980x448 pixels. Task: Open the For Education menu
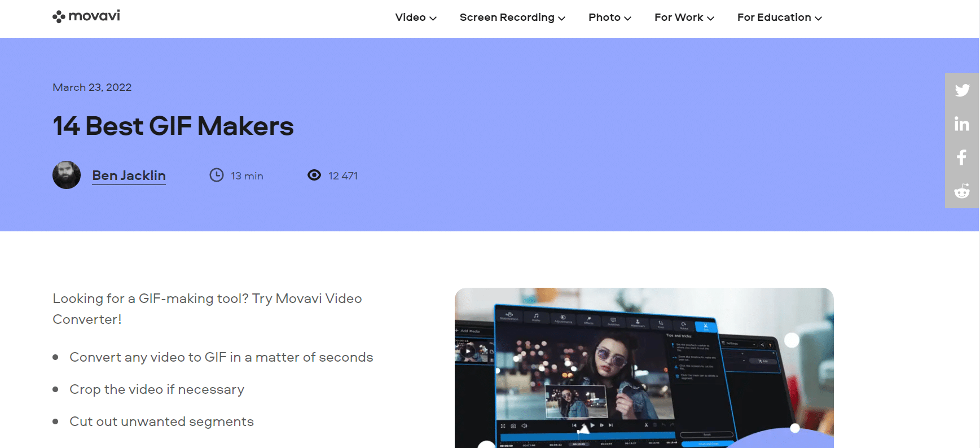tap(780, 17)
